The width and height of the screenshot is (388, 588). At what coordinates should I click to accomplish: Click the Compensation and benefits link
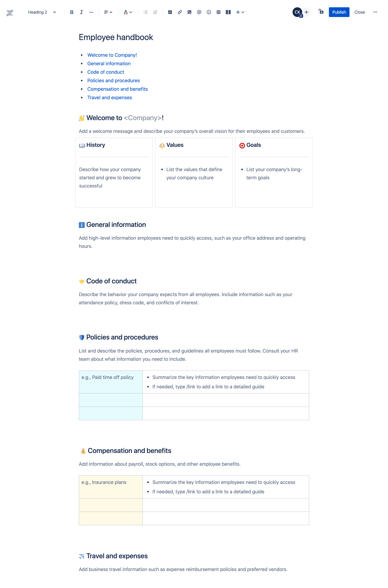pos(117,89)
